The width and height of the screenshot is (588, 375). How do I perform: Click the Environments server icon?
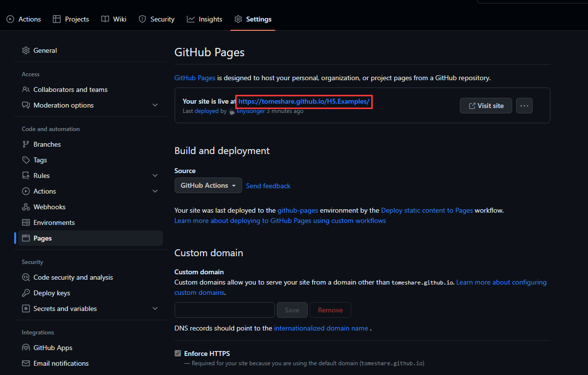26,222
